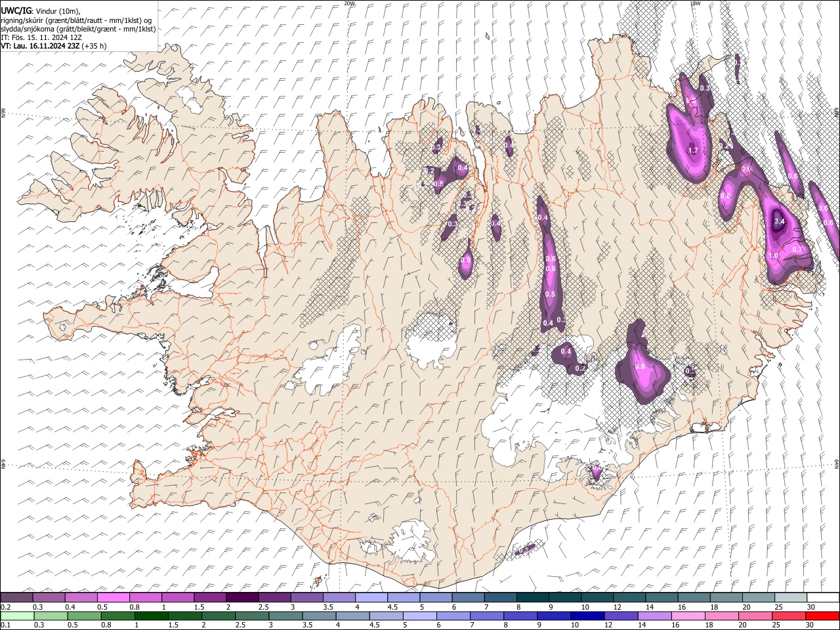Pick the darkest green 1 swatch in rain scale
Viewport: 840px width, 630px height.
tap(152, 616)
